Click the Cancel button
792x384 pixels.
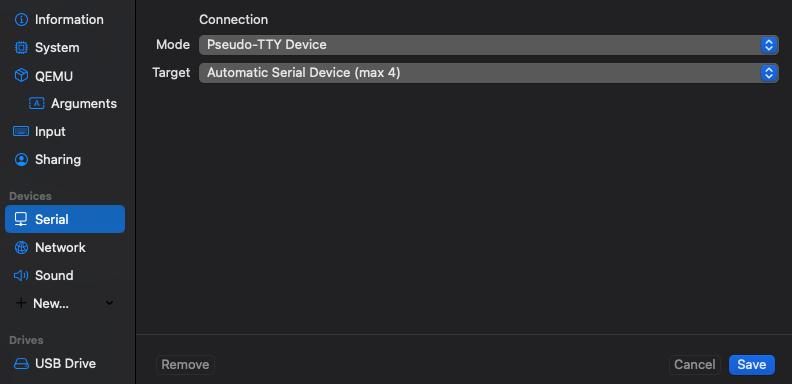point(695,365)
